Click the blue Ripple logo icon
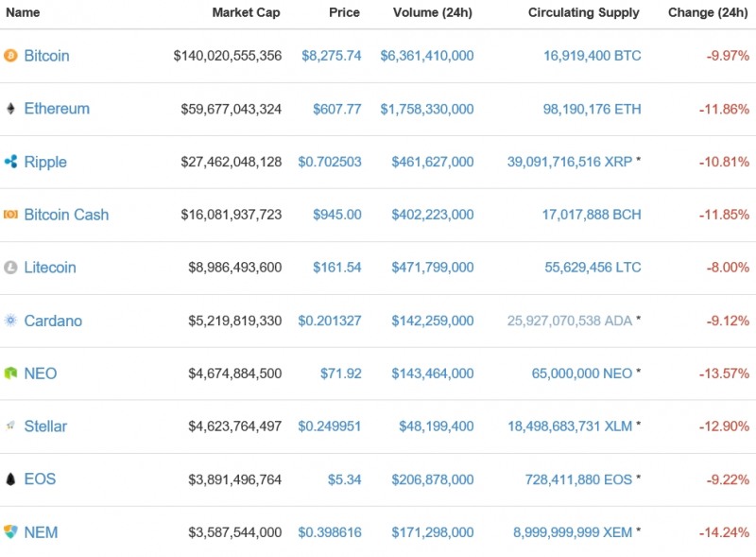The image size is (756, 557). [x=10, y=162]
